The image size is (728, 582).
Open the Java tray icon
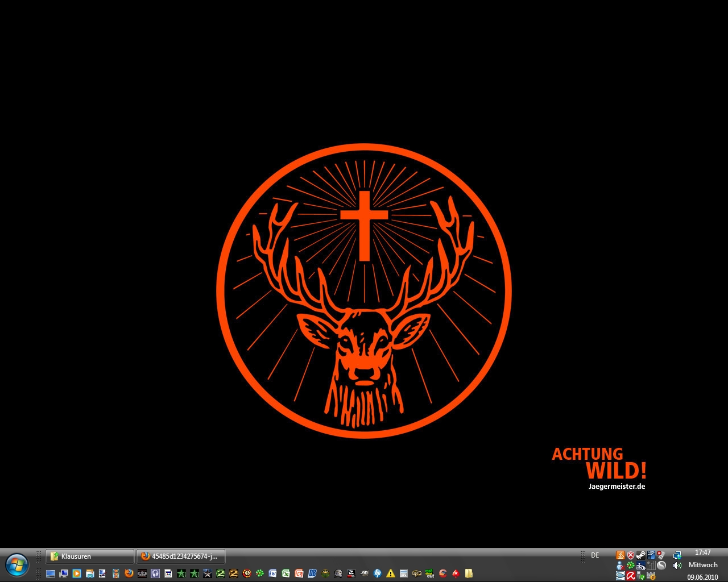click(621, 555)
